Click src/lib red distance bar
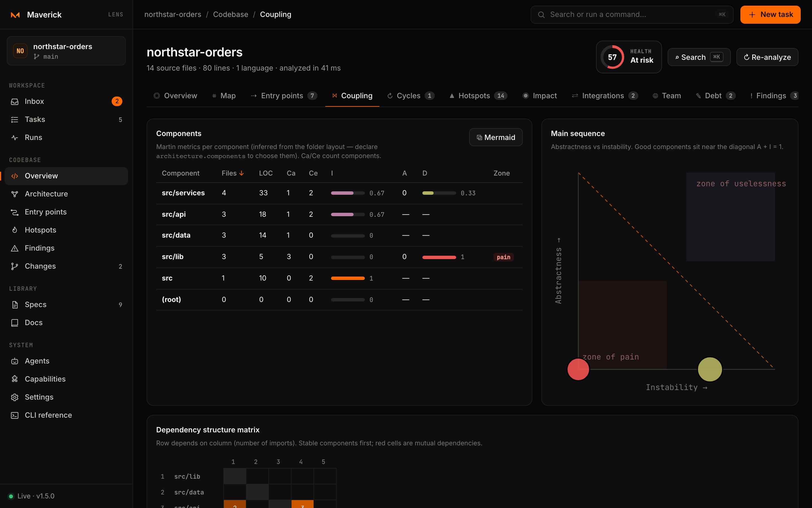Screen dimensions: 812x508 pos(439,257)
